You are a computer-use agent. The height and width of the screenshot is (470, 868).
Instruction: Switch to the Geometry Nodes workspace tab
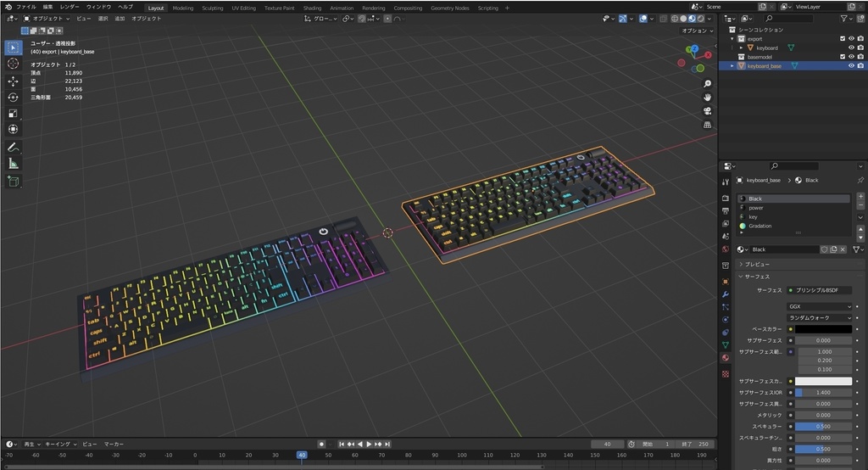point(449,8)
